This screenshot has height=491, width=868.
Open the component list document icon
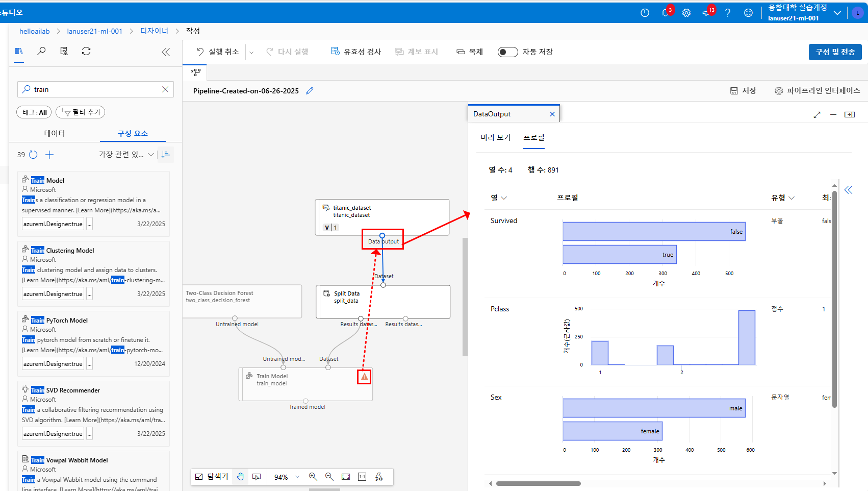(x=64, y=51)
